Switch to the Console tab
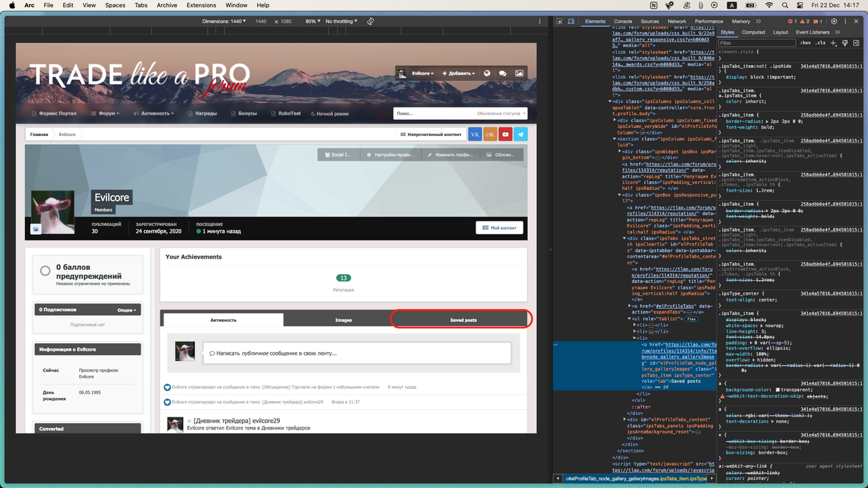Viewport: 868px width, 488px height. (x=623, y=22)
